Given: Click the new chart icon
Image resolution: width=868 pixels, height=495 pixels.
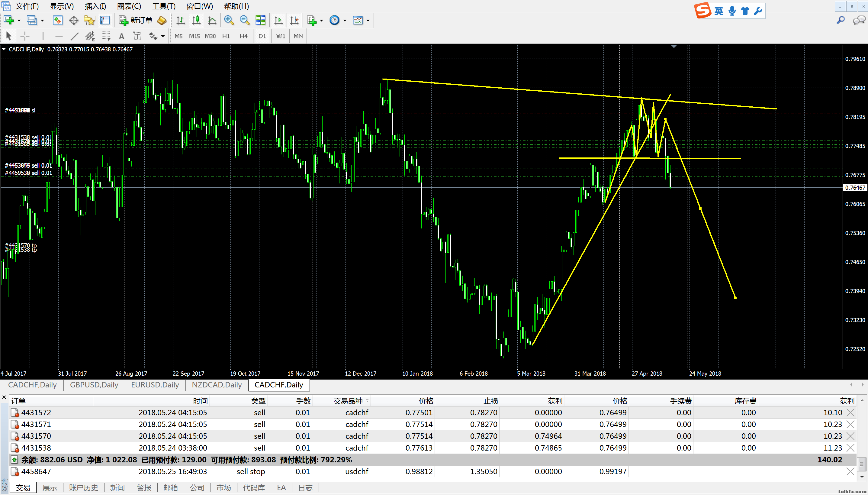Looking at the screenshot, I should [x=9, y=21].
